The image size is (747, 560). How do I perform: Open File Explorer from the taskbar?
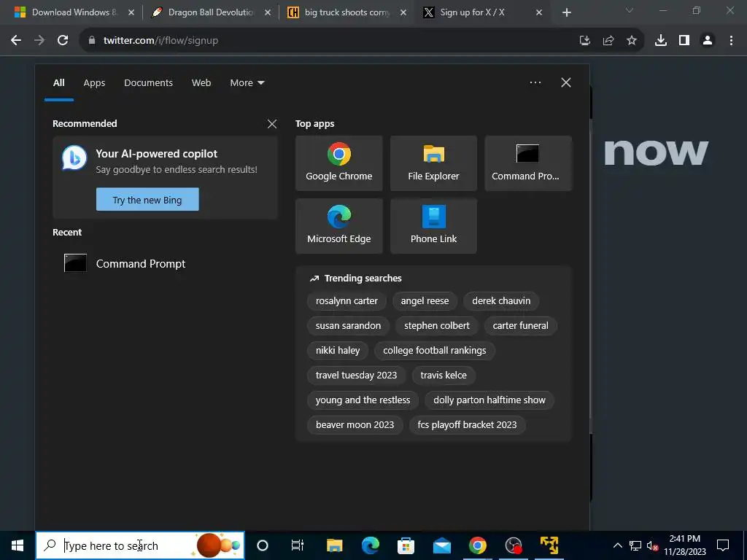click(x=334, y=545)
